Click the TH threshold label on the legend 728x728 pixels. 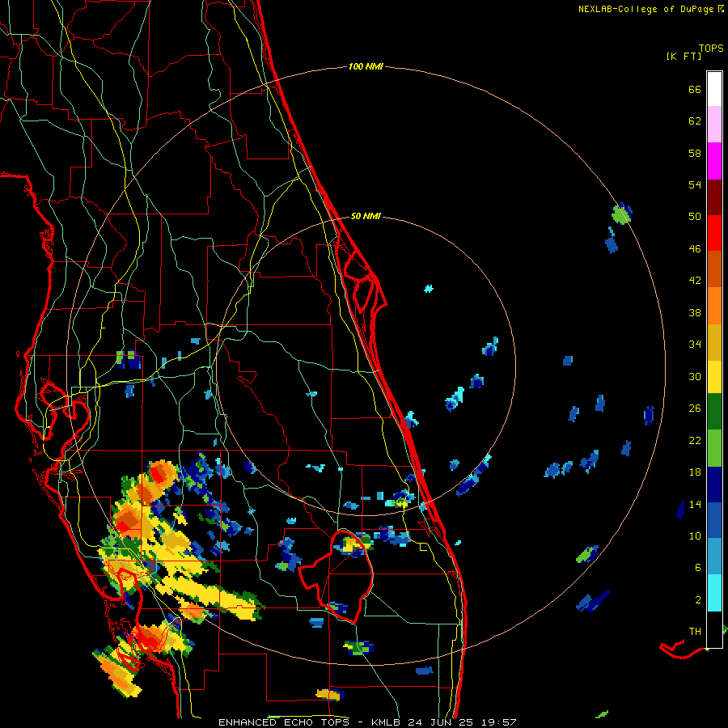click(x=695, y=632)
